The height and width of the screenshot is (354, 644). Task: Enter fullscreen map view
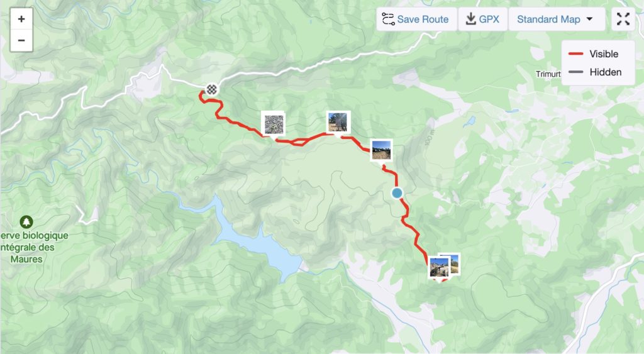pos(623,19)
